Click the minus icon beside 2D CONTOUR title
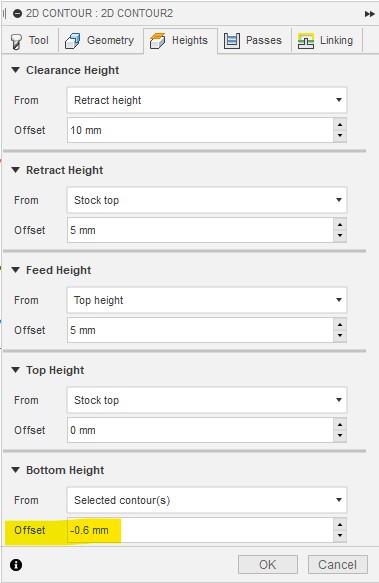Screen dimensions: 379x583 point(17,14)
